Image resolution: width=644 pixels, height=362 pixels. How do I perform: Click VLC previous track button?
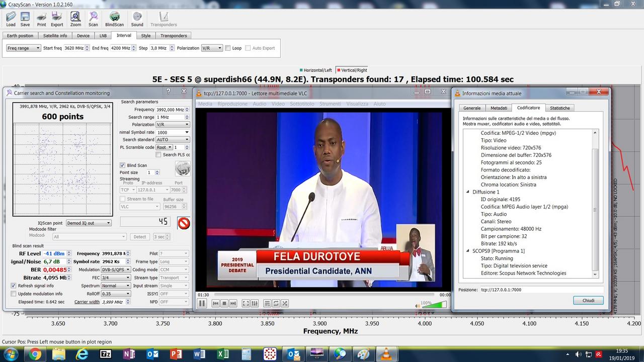[215, 303]
